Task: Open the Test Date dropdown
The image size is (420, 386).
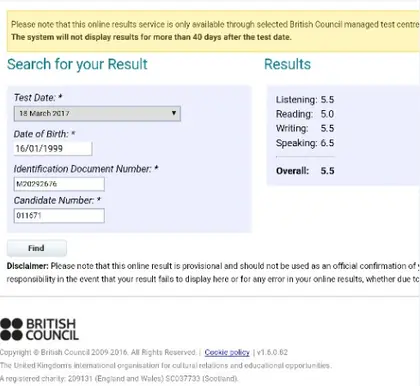Action: click(x=97, y=113)
